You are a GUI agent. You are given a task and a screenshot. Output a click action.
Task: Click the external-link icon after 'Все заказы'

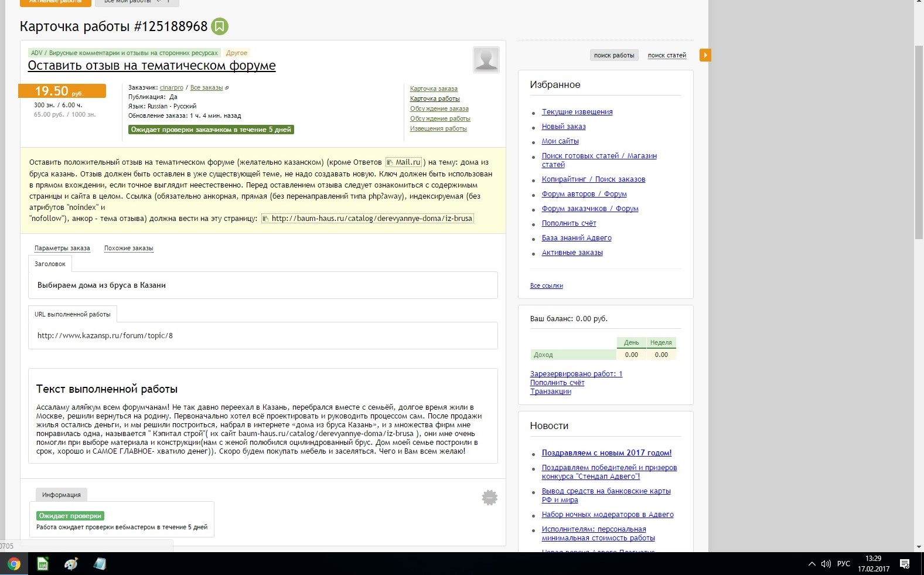point(227,88)
